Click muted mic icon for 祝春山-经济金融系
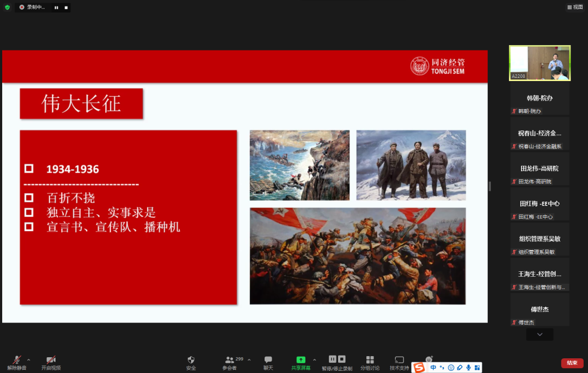This screenshot has height=373, width=588. [x=514, y=146]
